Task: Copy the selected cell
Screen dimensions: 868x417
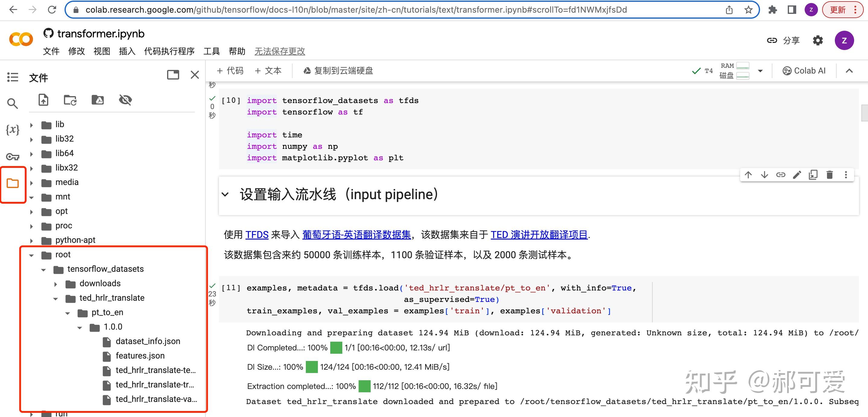Action: [x=813, y=175]
